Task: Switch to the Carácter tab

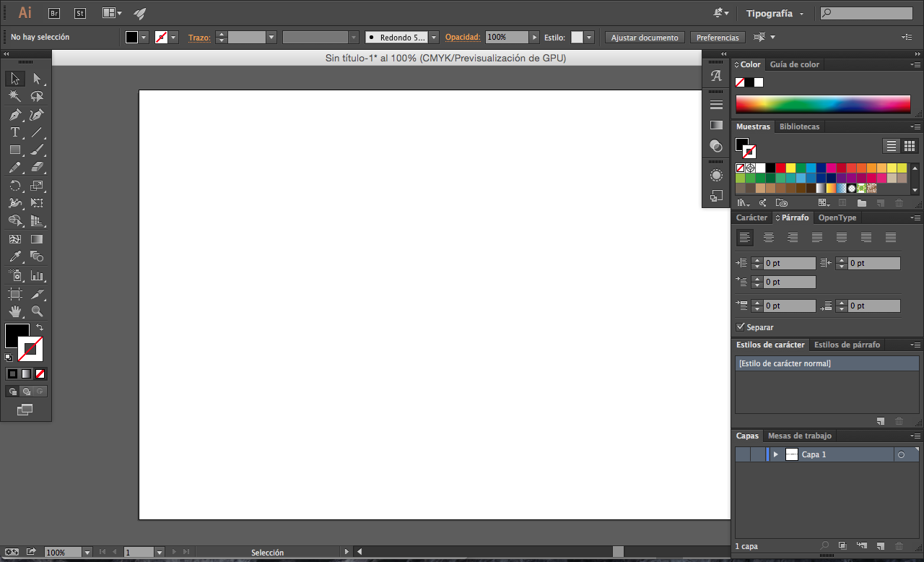Action: coord(751,217)
